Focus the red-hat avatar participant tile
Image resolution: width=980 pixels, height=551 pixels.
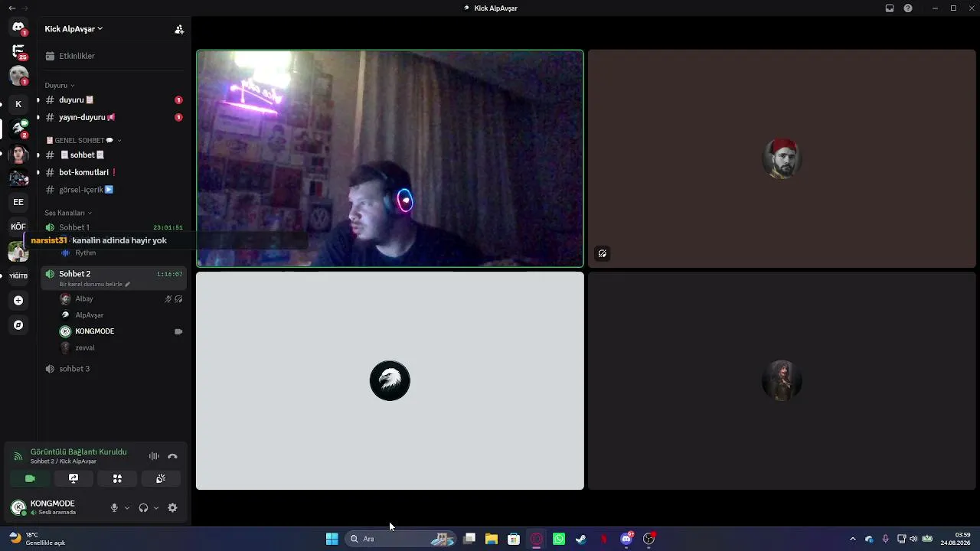click(782, 159)
